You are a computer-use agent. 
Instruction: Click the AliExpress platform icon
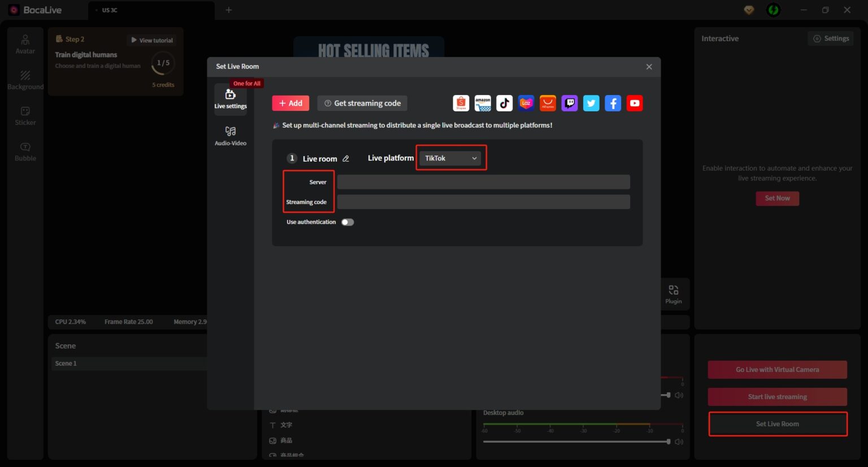pyautogui.click(x=548, y=103)
